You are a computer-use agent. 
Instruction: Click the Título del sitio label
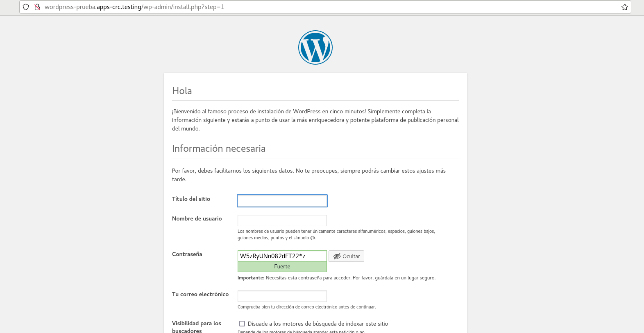pyautogui.click(x=191, y=199)
